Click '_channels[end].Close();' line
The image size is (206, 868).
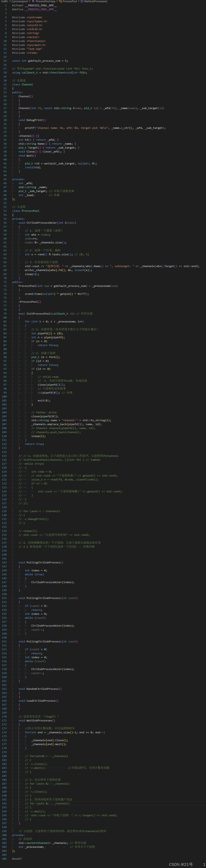[50, 740]
